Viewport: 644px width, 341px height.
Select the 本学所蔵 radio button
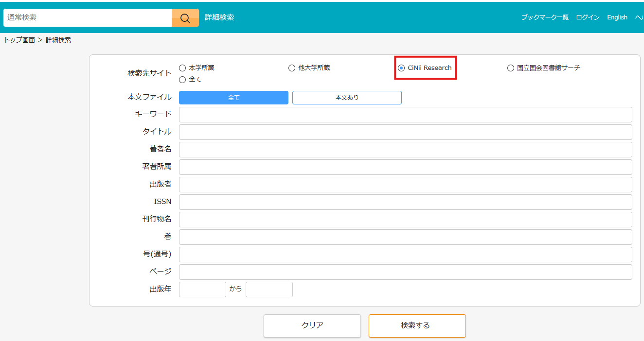point(182,68)
